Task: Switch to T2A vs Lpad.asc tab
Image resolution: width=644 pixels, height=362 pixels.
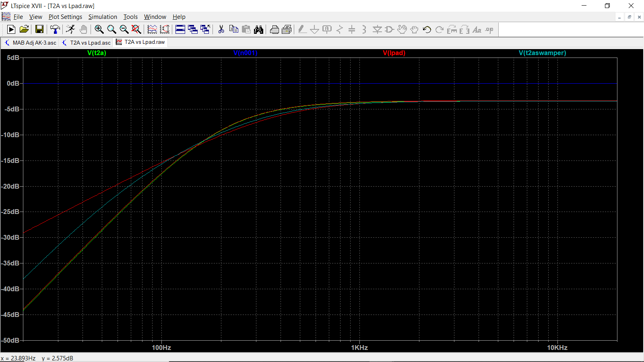Action: (87, 43)
